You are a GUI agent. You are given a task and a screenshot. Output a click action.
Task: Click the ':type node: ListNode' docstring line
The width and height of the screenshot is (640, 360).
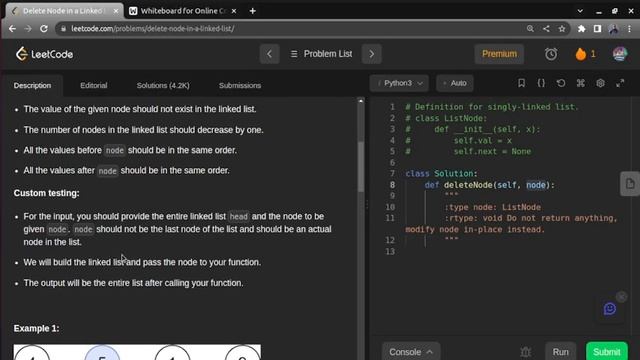coord(493,207)
